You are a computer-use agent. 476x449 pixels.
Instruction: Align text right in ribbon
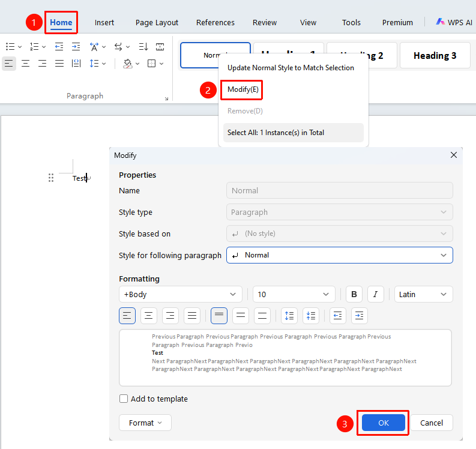(x=42, y=64)
